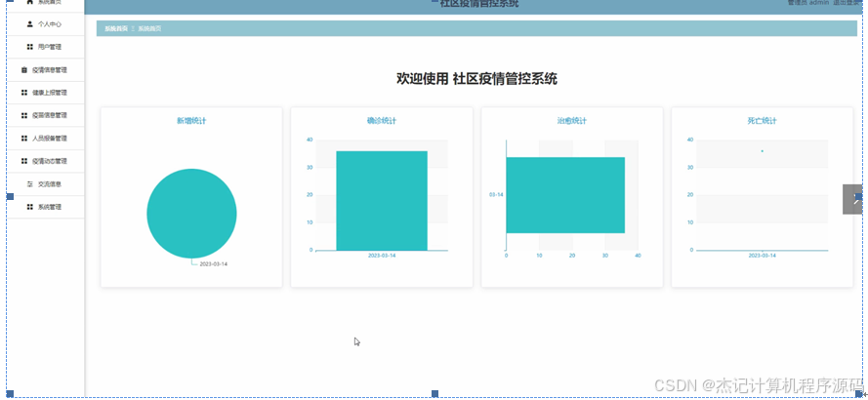
Task: Click the 社区疫情管控系统 header title
Action: pos(479,4)
